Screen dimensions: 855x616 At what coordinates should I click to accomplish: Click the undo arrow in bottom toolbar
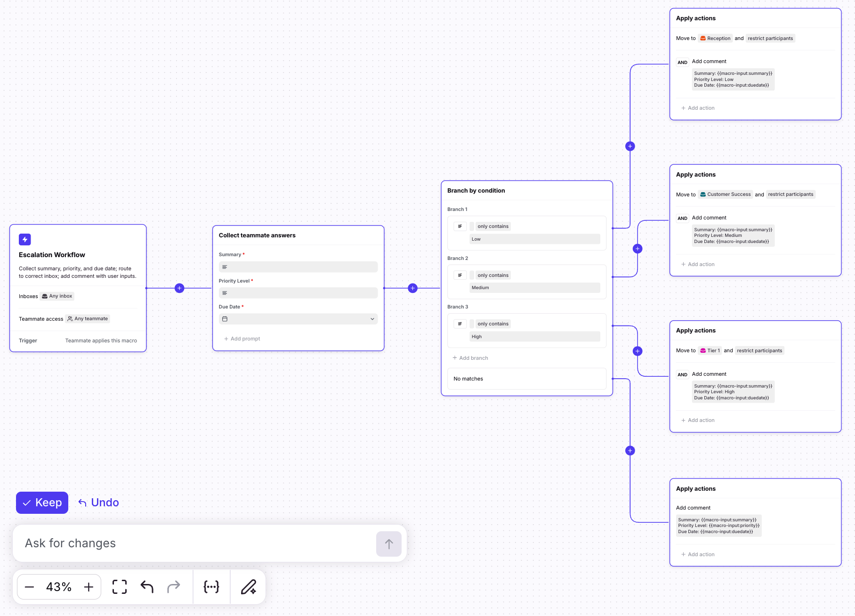147,587
